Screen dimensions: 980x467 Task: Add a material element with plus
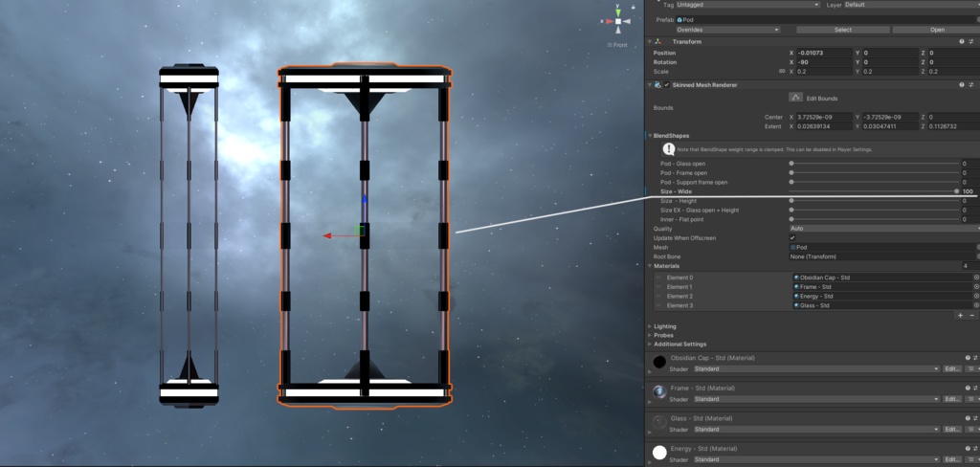tap(960, 315)
